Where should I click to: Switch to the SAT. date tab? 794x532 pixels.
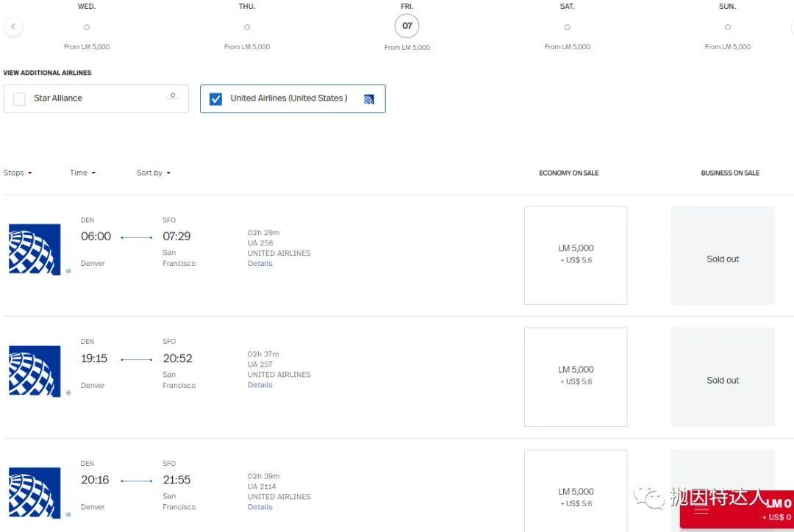(x=567, y=26)
